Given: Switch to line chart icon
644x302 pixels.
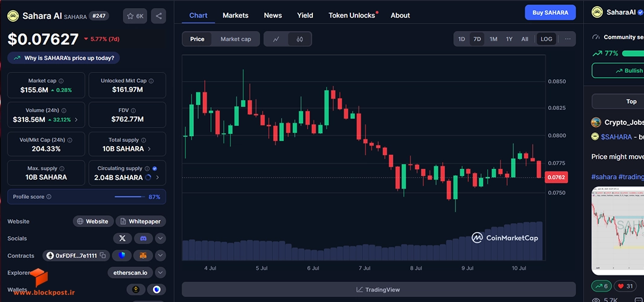Looking at the screenshot, I should click(x=276, y=39).
